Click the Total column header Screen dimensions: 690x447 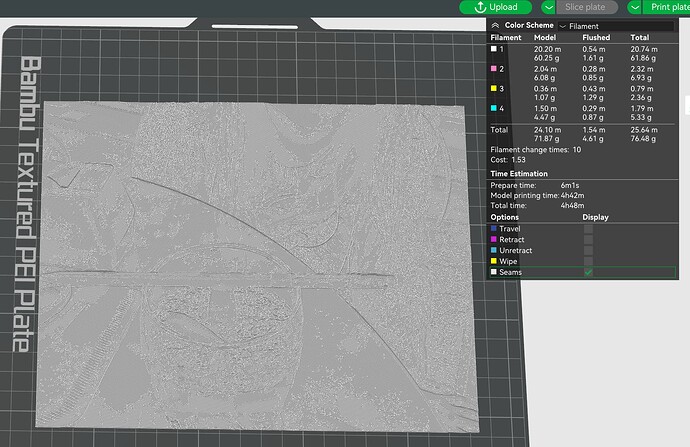click(x=640, y=37)
